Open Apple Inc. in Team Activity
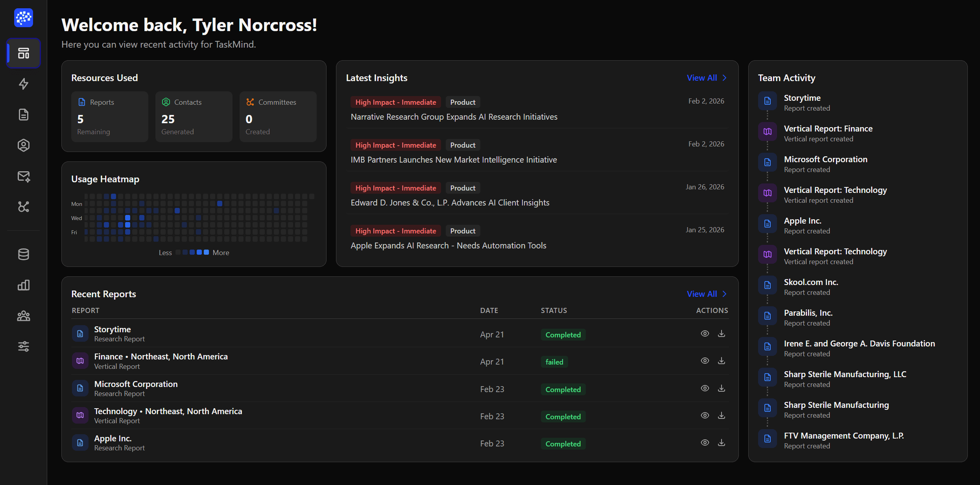Viewport: 980px width, 485px height. [x=803, y=221]
